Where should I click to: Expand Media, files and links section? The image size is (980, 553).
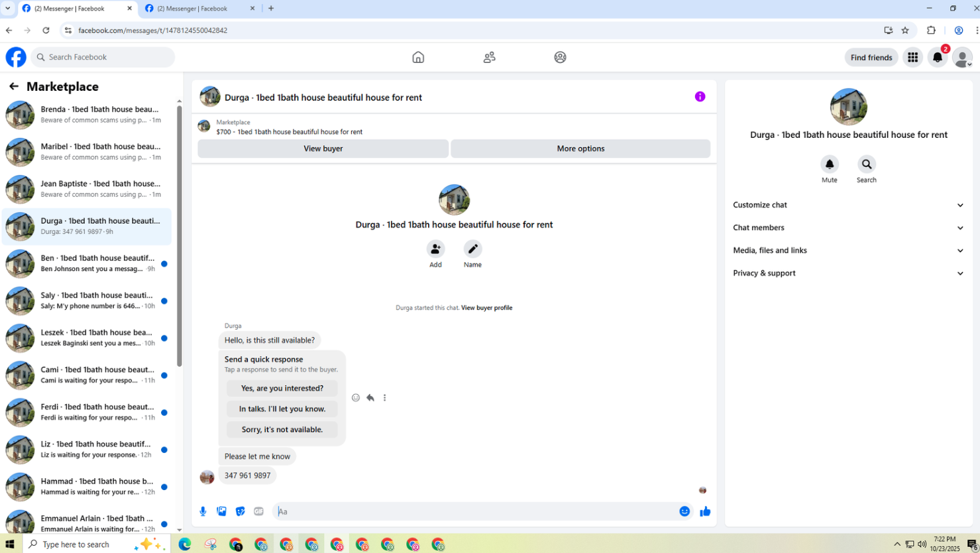[x=848, y=250]
